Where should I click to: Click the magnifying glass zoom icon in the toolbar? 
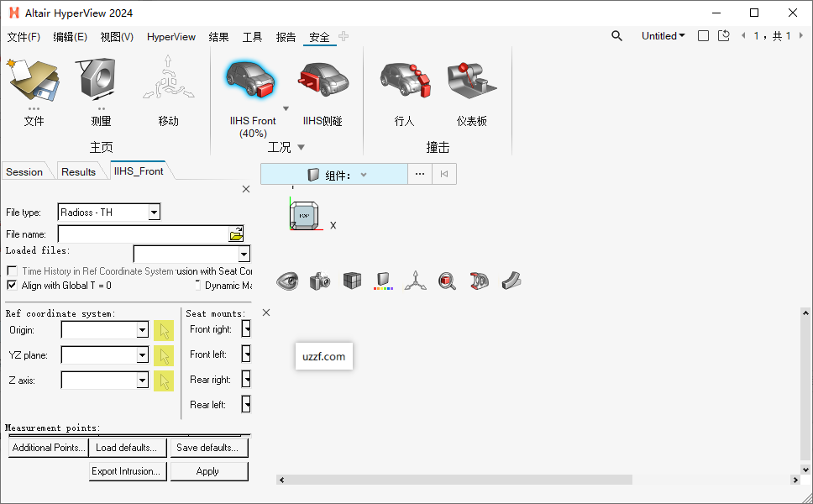click(447, 281)
